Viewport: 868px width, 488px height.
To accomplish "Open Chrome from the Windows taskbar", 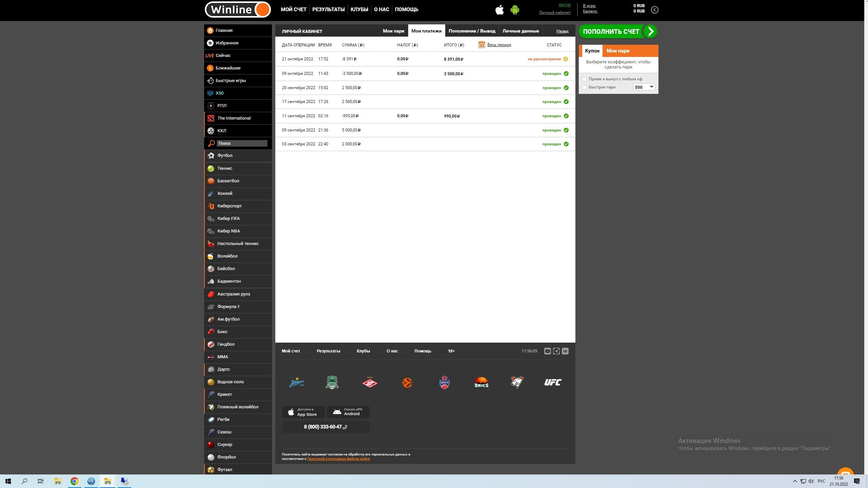I will [74, 481].
